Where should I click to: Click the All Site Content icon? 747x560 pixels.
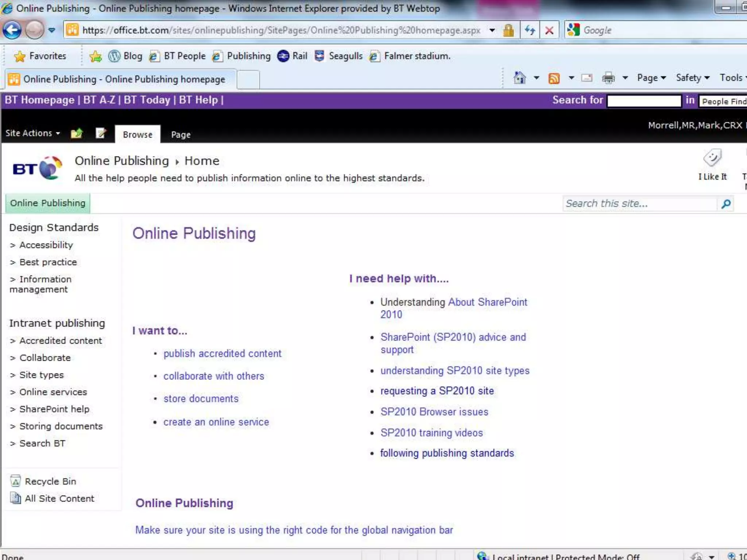15,498
